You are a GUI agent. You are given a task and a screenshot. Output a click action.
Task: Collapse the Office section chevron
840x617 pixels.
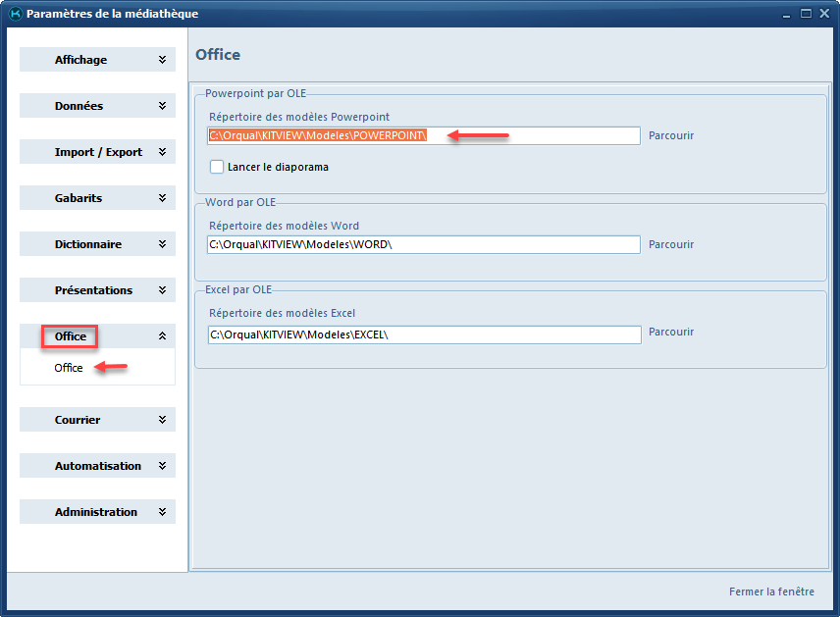pos(162,336)
